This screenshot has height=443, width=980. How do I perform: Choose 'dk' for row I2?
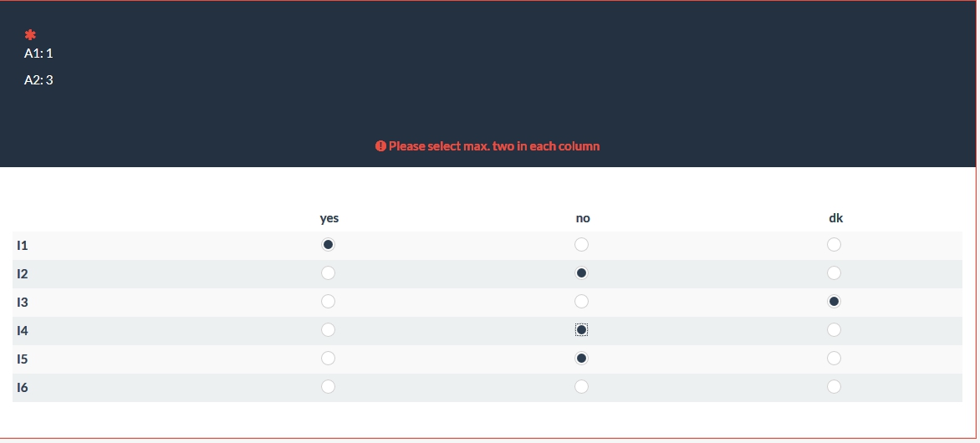[x=834, y=273]
